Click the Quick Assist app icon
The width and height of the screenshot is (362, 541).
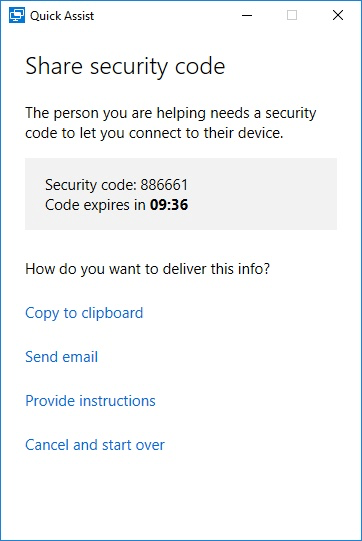17,16
